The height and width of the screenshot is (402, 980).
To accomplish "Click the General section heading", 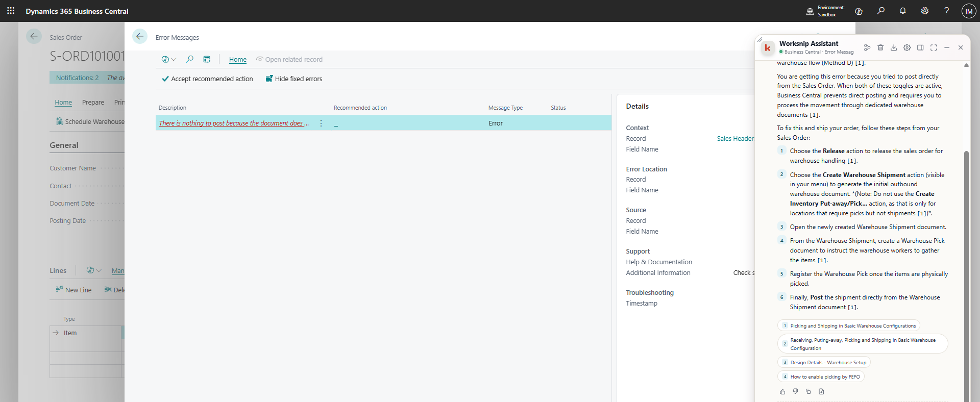I will pos(64,145).
